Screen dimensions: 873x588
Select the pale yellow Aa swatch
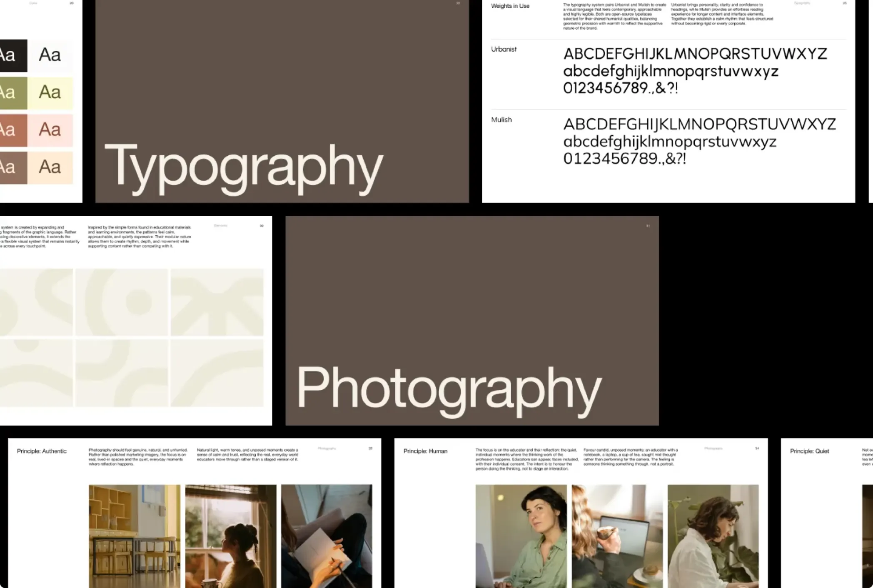50,93
